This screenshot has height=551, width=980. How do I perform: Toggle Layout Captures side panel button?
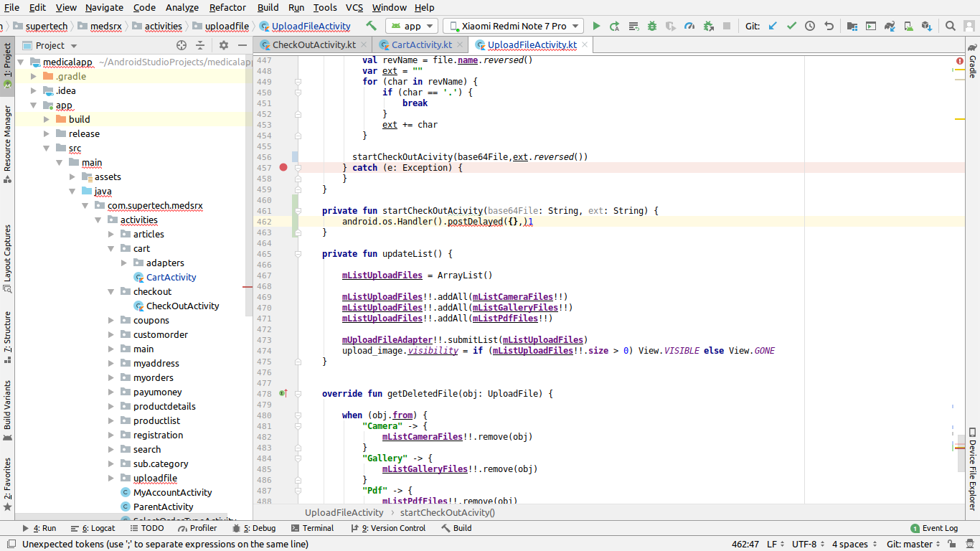[x=7, y=259]
